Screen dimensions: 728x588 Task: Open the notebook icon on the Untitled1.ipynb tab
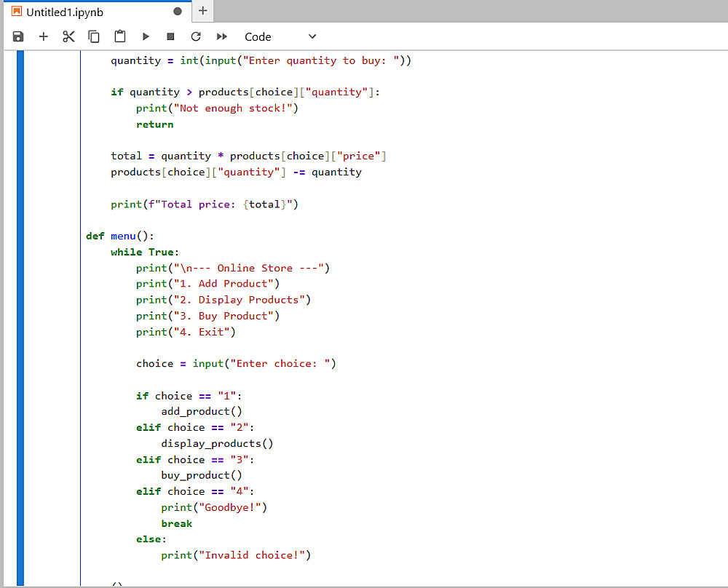[x=17, y=12]
